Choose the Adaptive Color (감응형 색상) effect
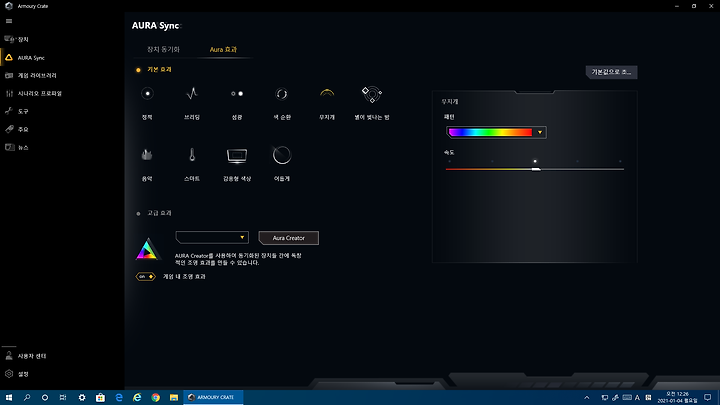The image size is (720, 405). tap(237, 155)
